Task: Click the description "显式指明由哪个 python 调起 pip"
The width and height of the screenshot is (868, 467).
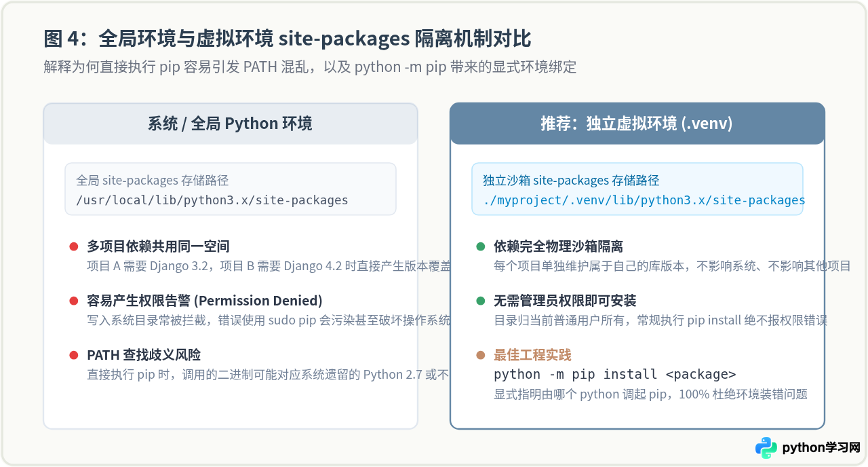Action: click(650, 394)
